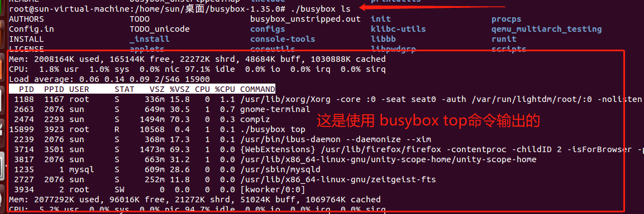The width and height of the screenshot is (644, 214).
Task: Click the R state of busybox top
Action: (x=117, y=129)
